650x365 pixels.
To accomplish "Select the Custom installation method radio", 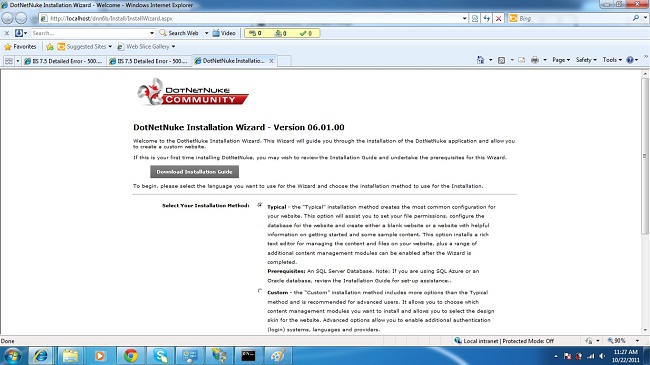I will (260, 291).
